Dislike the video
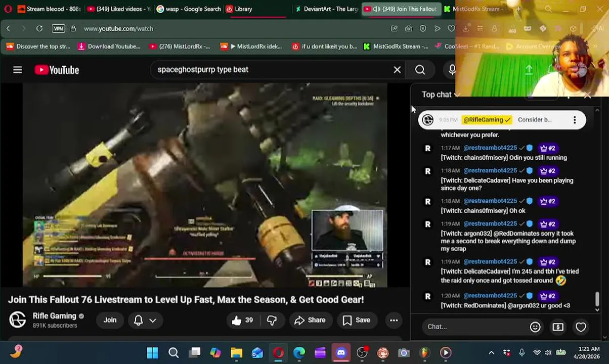 point(272,320)
